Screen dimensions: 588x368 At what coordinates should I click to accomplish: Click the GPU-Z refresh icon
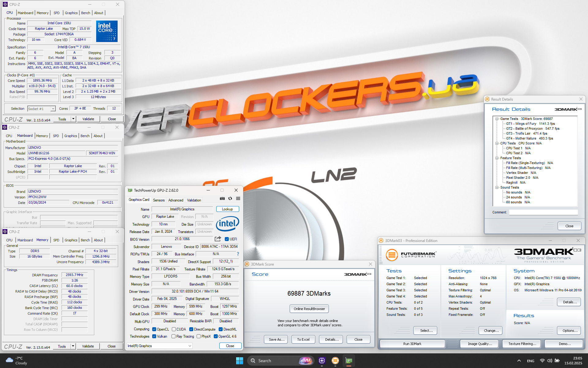coord(230,199)
